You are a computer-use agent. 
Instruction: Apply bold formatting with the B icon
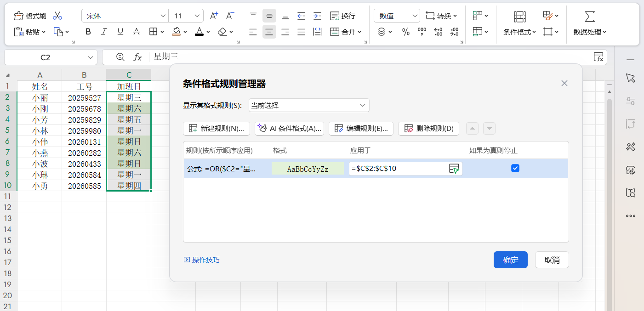click(88, 32)
